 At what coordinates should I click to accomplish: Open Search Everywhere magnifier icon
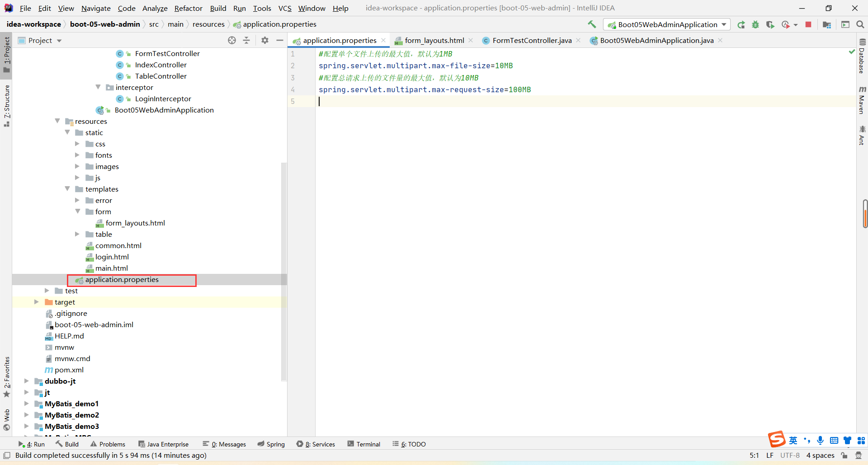coord(860,25)
